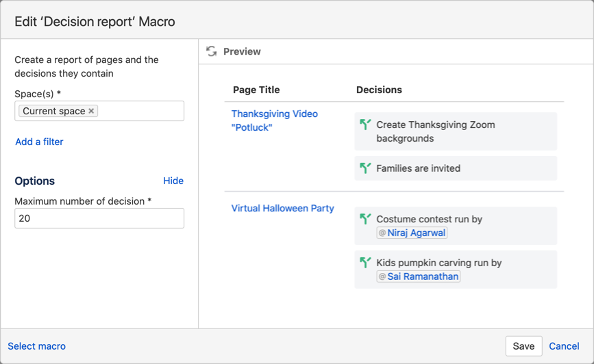Click the Decisions column header
The height and width of the screenshot is (364, 594).
tap(379, 90)
